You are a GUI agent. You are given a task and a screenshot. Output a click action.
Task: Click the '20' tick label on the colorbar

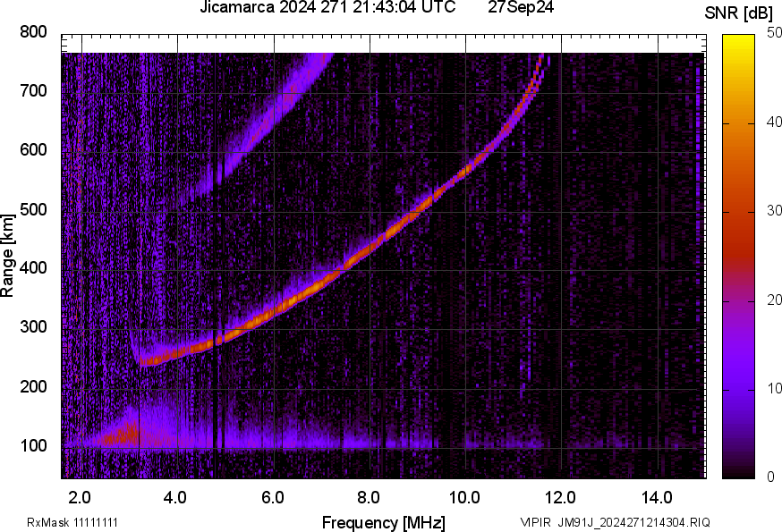pos(775,300)
